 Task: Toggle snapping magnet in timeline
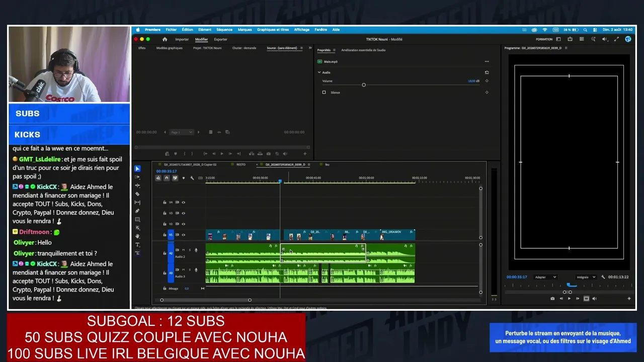point(167,178)
